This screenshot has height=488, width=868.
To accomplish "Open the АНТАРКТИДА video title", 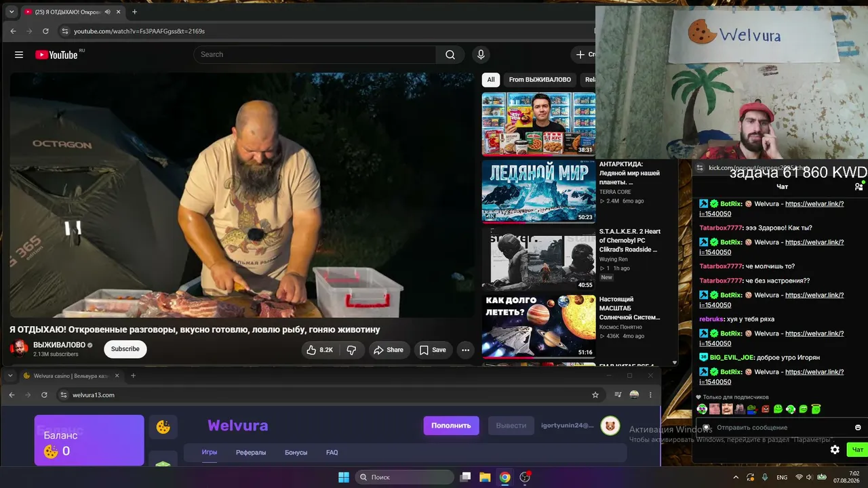I will [630, 173].
